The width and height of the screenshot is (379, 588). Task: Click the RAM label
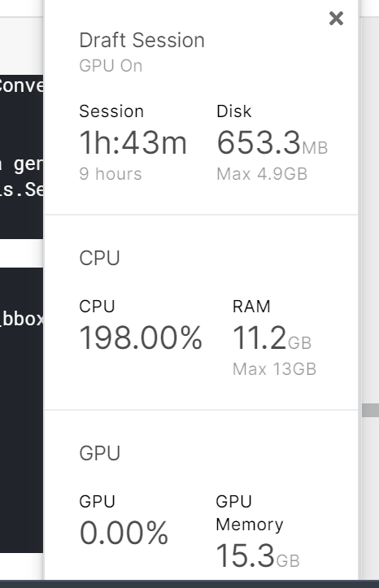[251, 307]
